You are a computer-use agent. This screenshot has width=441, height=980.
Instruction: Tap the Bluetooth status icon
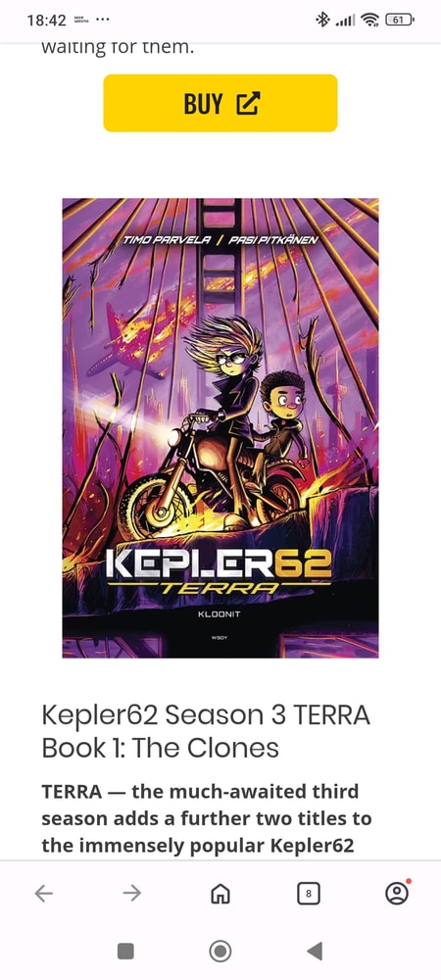[x=322, y=20]
